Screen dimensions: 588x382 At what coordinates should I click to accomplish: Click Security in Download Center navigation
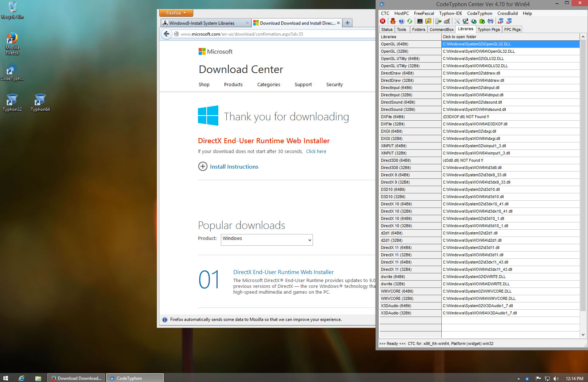(x=334, y=85)
